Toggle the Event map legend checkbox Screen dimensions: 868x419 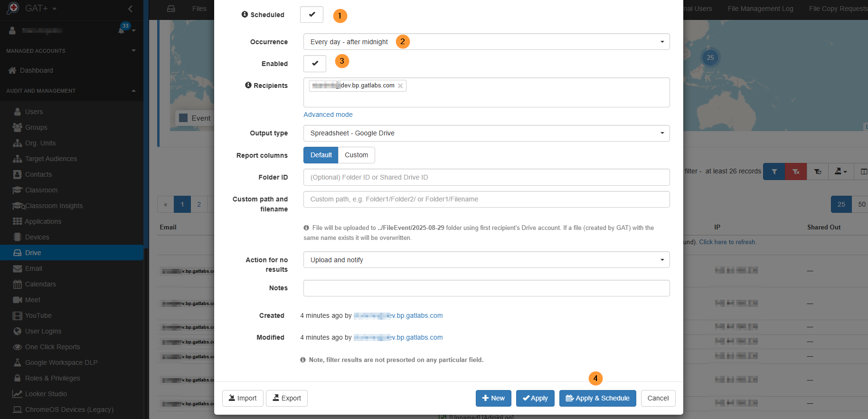[x=183, y=118]
